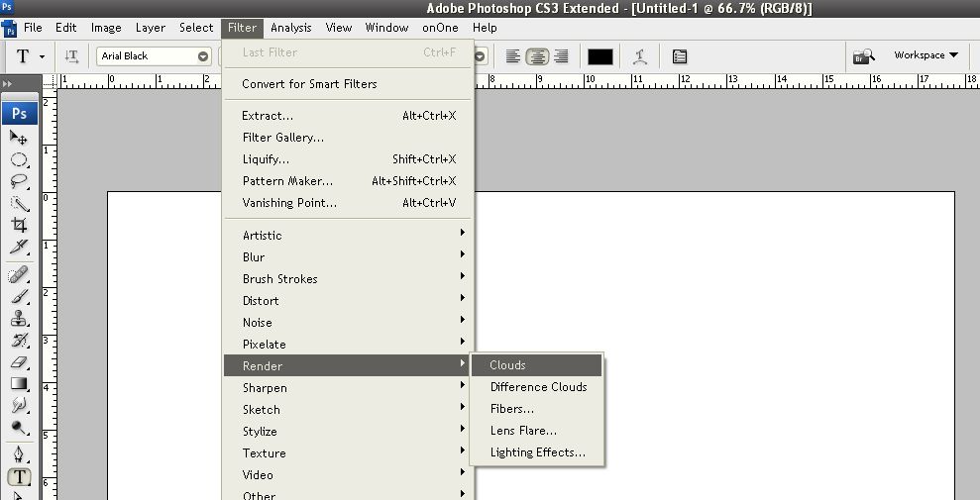Select the Move tool
The width and height of the screenshot is (980, 500).
[19, 138]
